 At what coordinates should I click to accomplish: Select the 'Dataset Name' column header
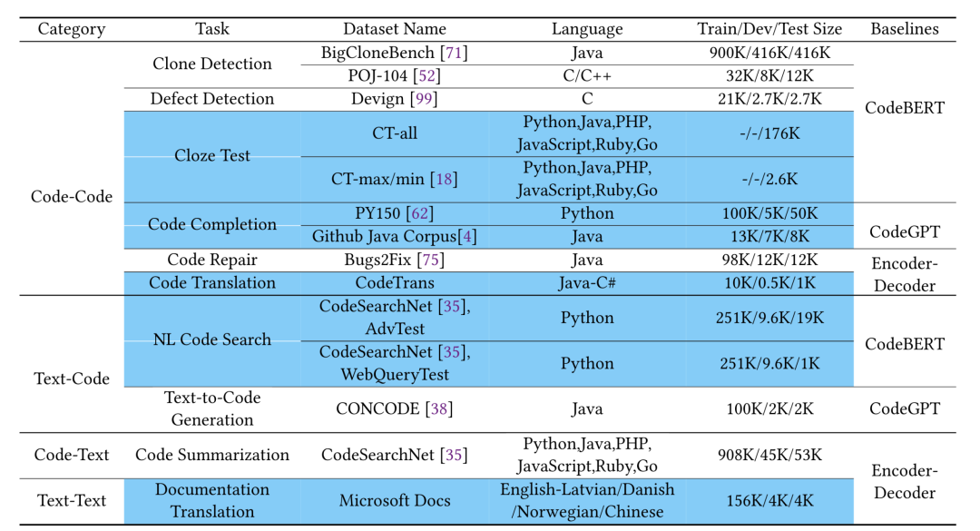395,29
